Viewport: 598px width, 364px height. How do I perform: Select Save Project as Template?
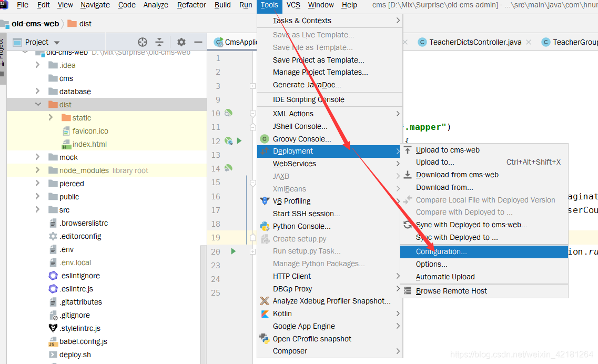(x=330, y=60)
